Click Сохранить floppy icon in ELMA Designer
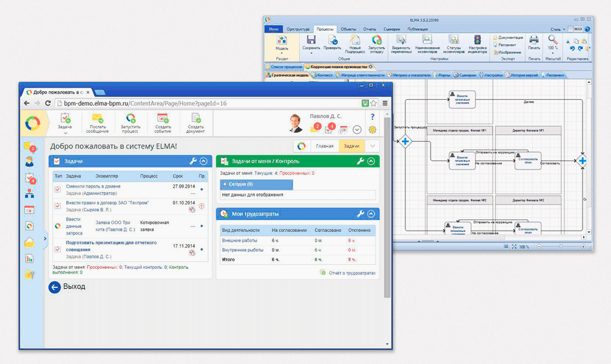Screen dimensions: 611x364 [311, 40]
